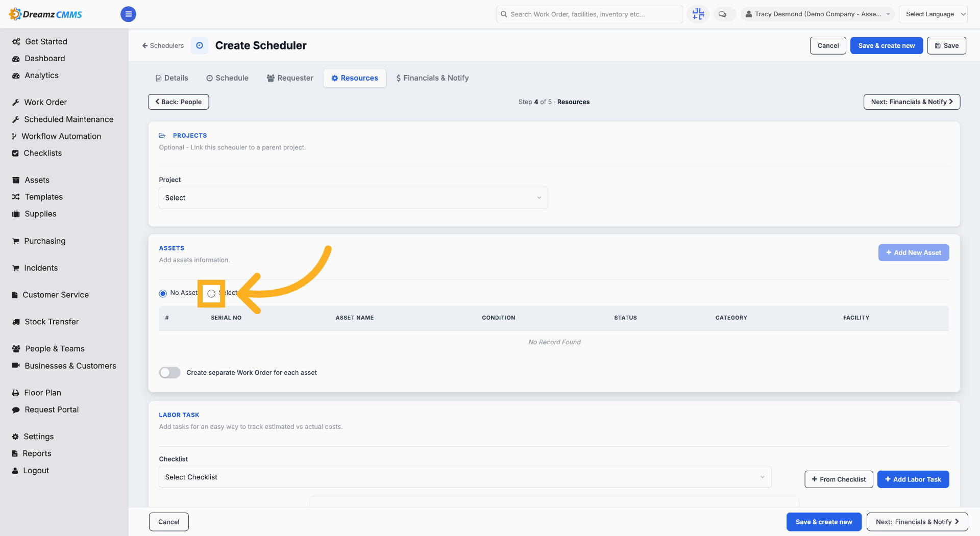980x536 pixels.
Task: Open the Select Checklist dropdown
Action: click(x=465, y=477)
